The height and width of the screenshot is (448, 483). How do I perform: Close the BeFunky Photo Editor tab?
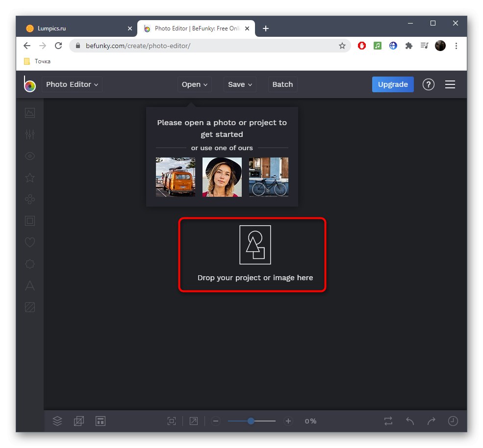[247, 28]
